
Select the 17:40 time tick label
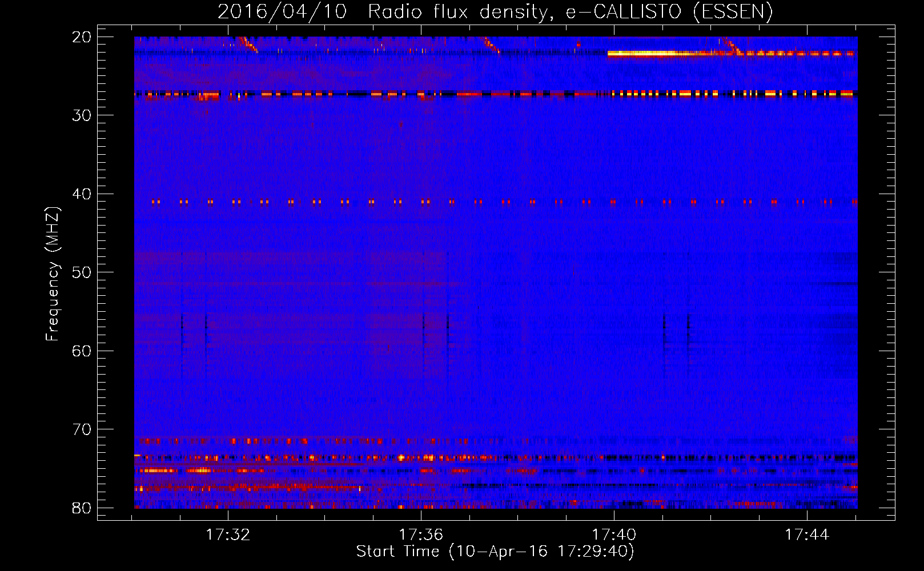[x=614, y=535]
